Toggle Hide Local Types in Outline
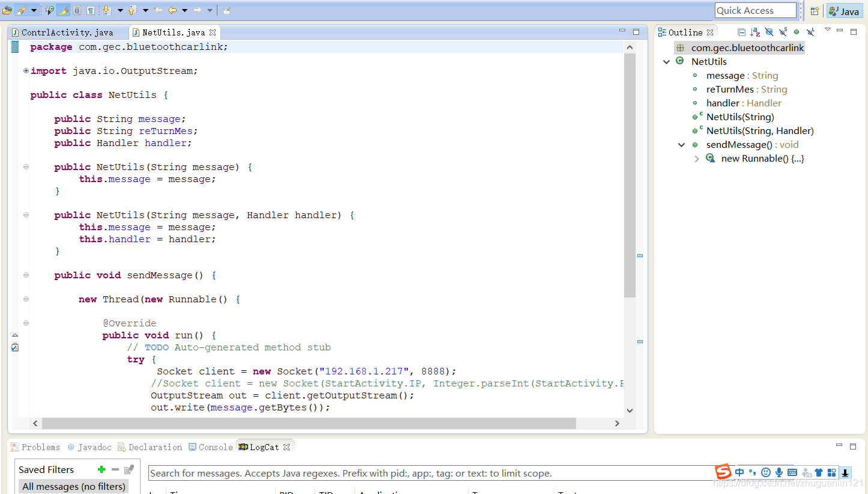This screenshot has width=868, height=494. (x=810, y=32)
